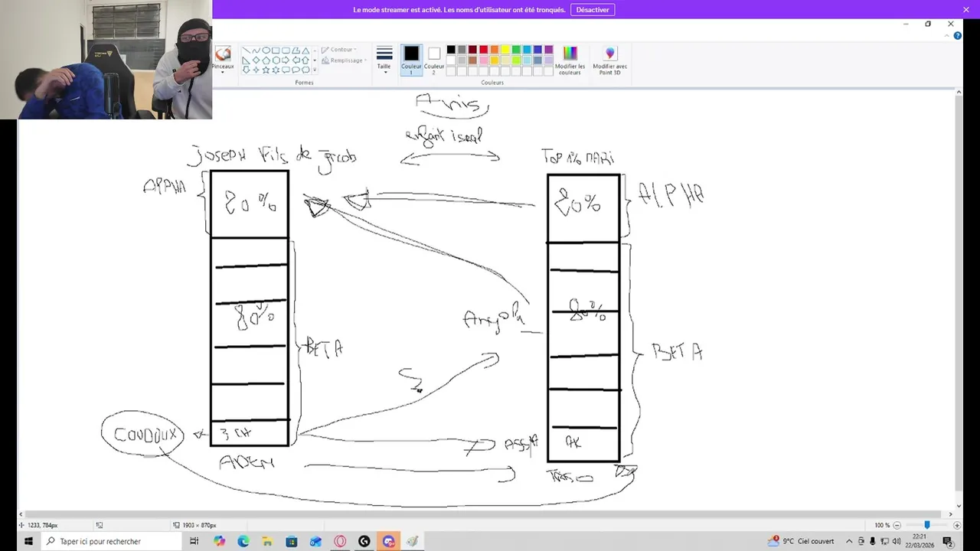
Task: Select the Curve shape
Action: (x=256, y=51)
